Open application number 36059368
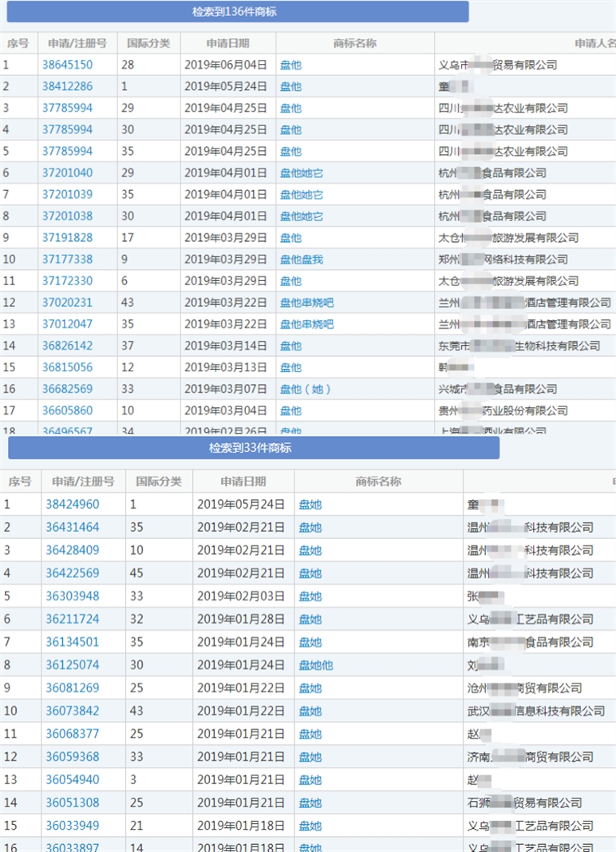 [73, 756]
